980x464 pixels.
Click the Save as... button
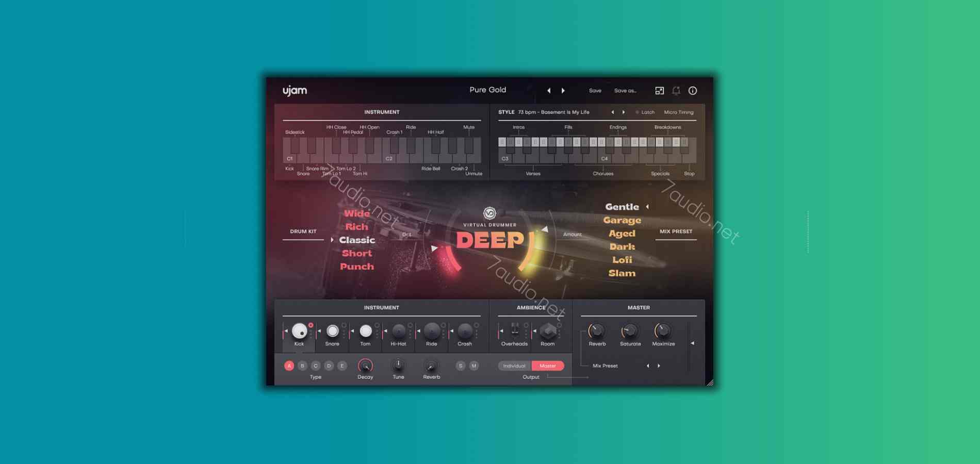pos(625,91)
